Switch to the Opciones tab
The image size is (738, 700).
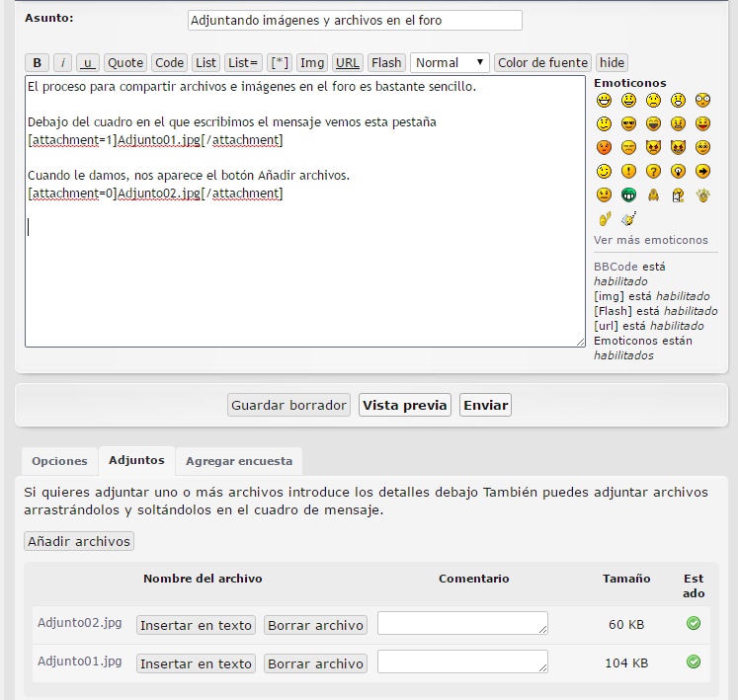[60, 461]
